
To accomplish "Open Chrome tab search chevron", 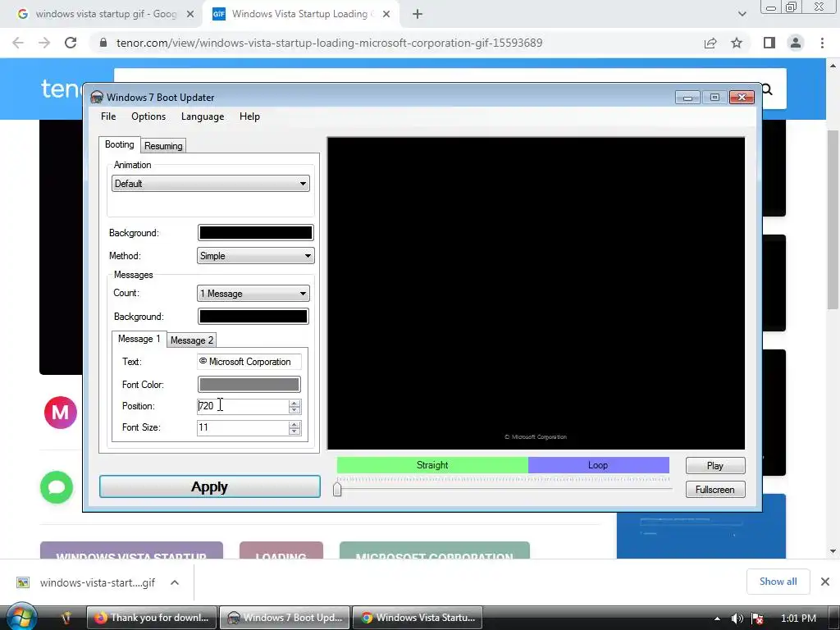I will [742, 15].
